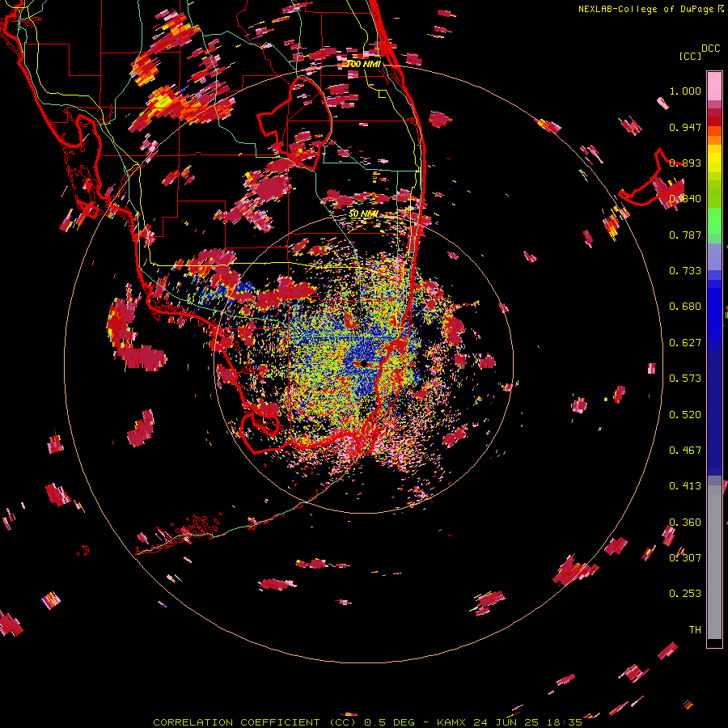Click the 0.360 scale value

(x=685, y=523)
